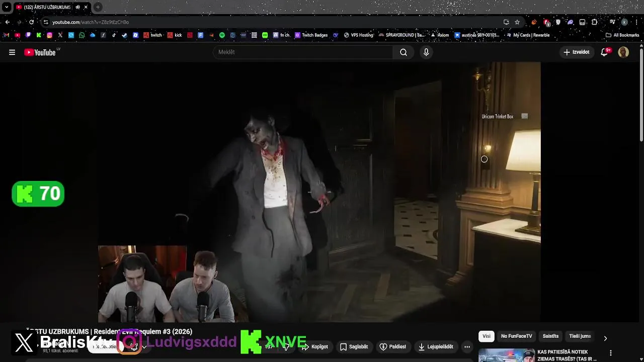Image resolution: width=644 pixels, height=362 pixels.
Task: Download video via Lejupielādēt button
Action: pyautogui.click(x=436, y=346)
